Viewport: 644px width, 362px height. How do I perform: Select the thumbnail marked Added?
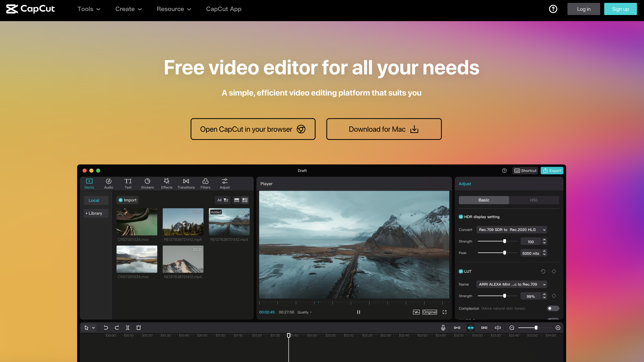tap(229, 222)
